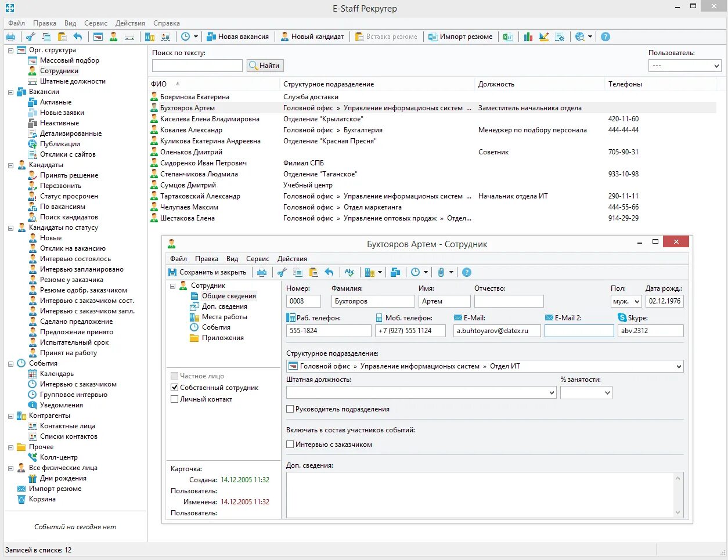The height and width of the screenshot is (560, 728).
Task: Click the E-Mail 2 input field
Action: pos(579,331)
